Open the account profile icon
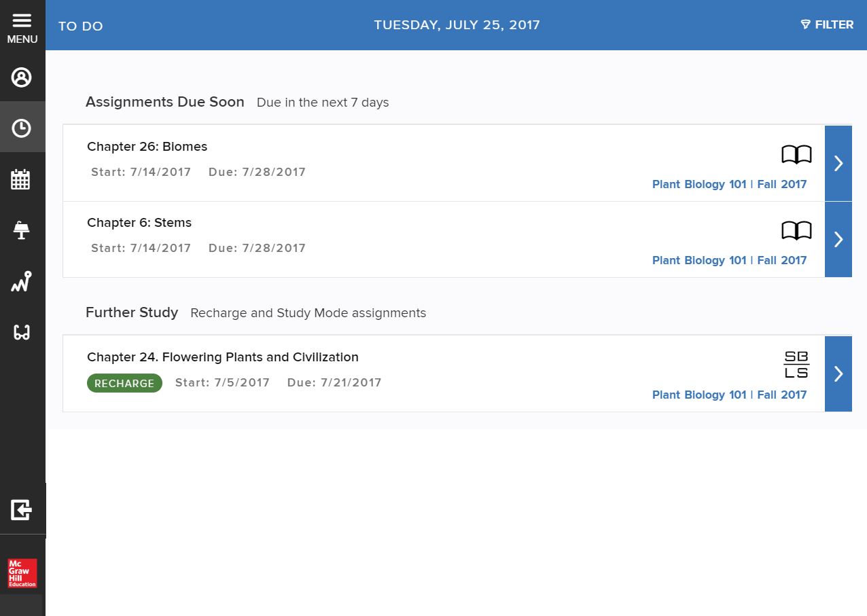The width and height of the screenshot is (867, 616). [x=22, y=77]
